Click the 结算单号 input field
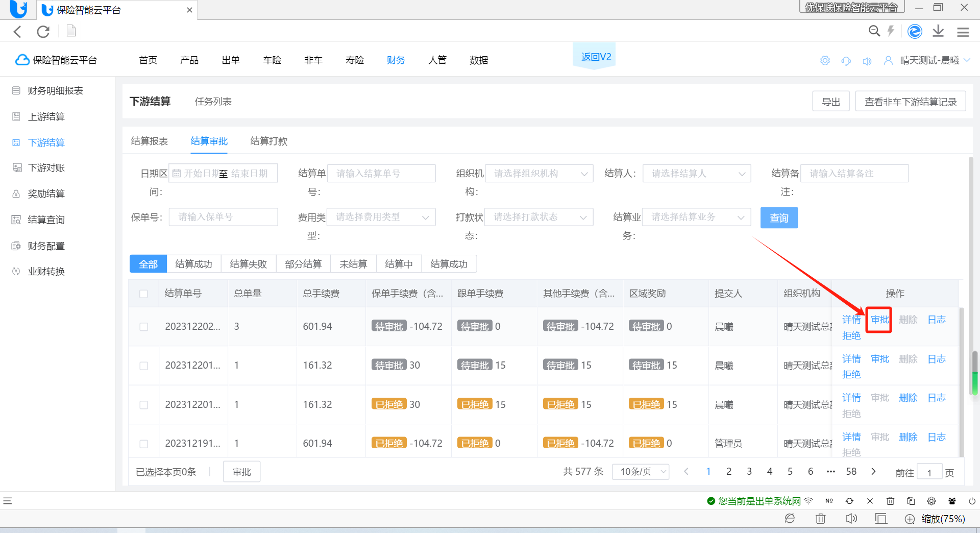The image size is (980, 533). 381,174
